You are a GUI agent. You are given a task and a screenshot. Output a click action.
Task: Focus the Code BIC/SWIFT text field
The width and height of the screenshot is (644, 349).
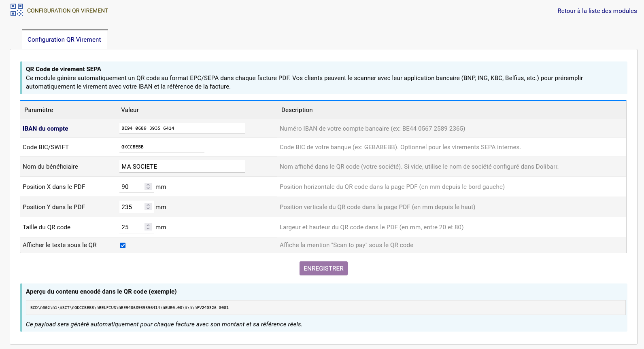162,147
